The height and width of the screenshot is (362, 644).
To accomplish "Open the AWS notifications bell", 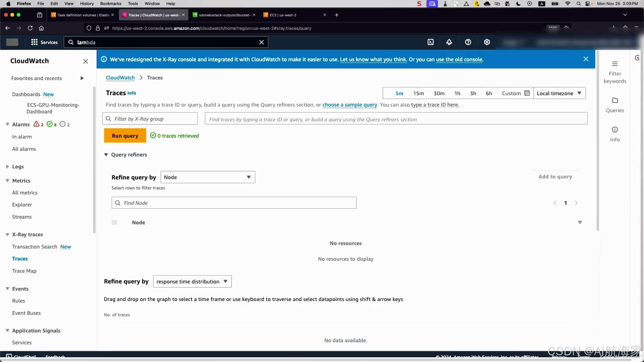I will [449, 42].
